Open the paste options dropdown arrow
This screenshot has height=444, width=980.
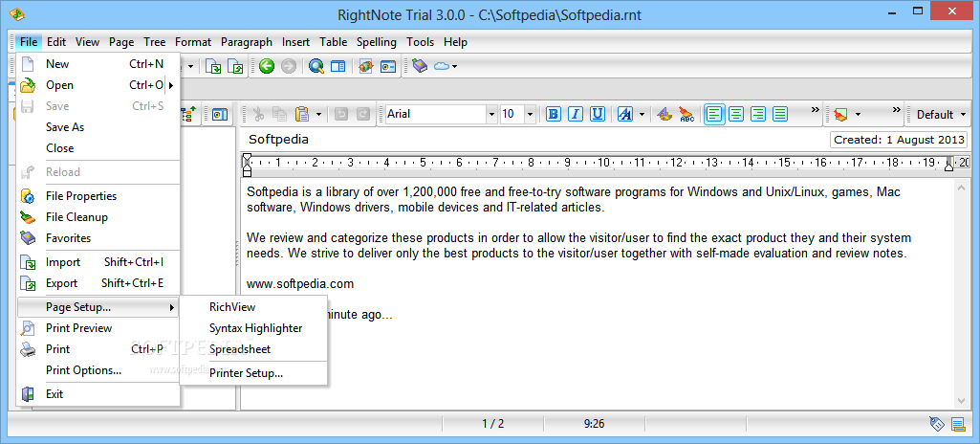[318, 115]
